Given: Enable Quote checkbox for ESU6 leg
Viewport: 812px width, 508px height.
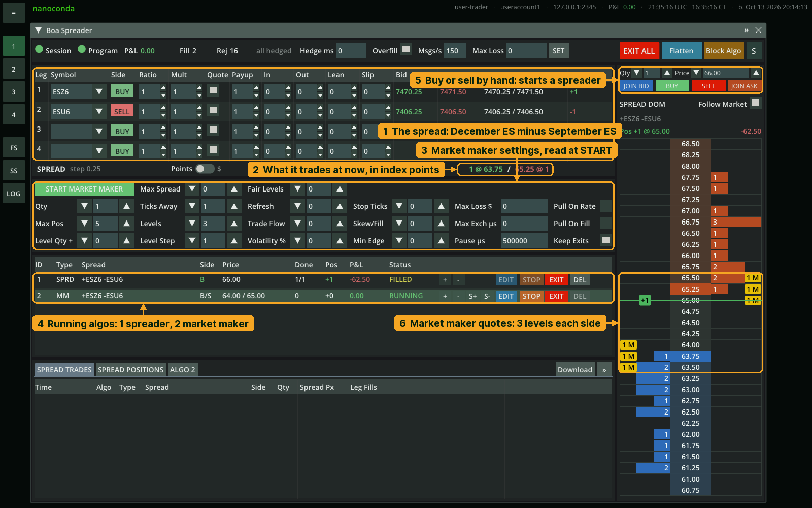Looking at the screenshot, I should 213,110.
